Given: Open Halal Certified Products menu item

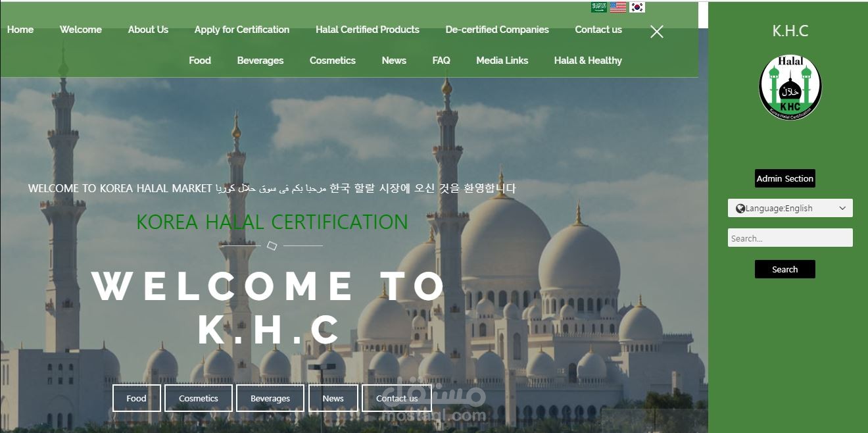Looking at the screenshot, I should (368, 30).
